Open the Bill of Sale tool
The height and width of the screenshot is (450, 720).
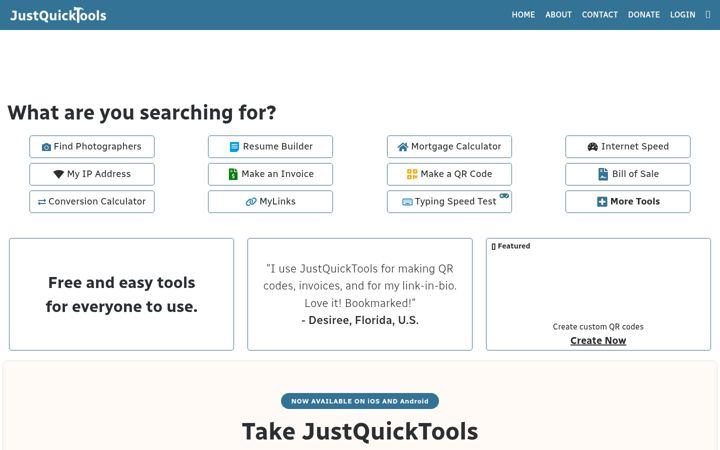pyautogui.click(x=628, y=174)
